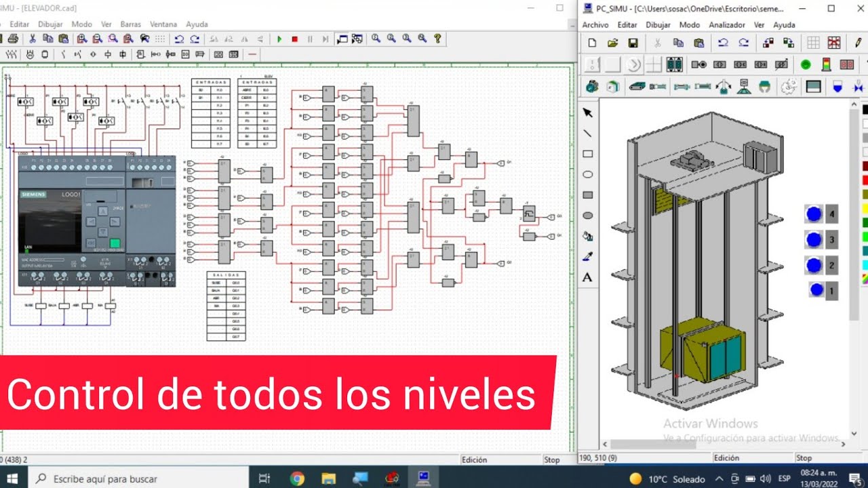868x488 pixels.
Task: Open Archivo menu in PC_SIMU
Action: [x=595, y=24]
